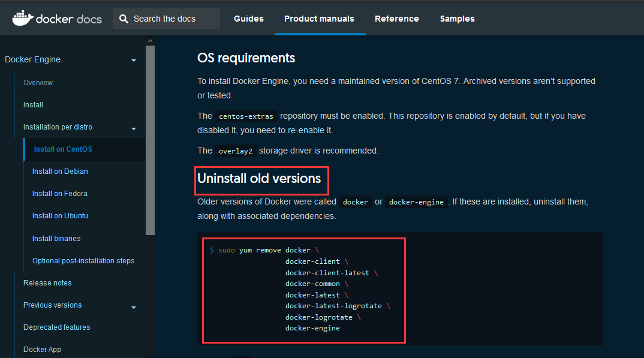Click the sidebar scroll-up arrow
Screen dimensions: 644x358
(150, 41)
